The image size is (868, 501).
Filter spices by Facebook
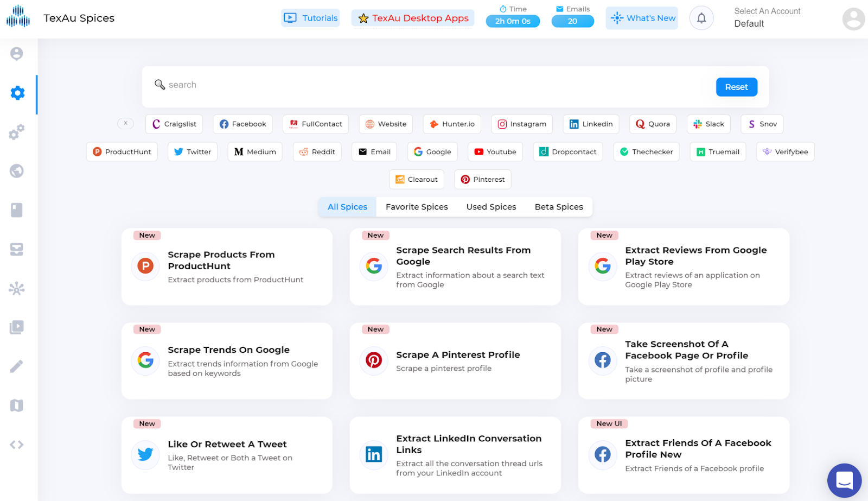(x=242, y=124)
